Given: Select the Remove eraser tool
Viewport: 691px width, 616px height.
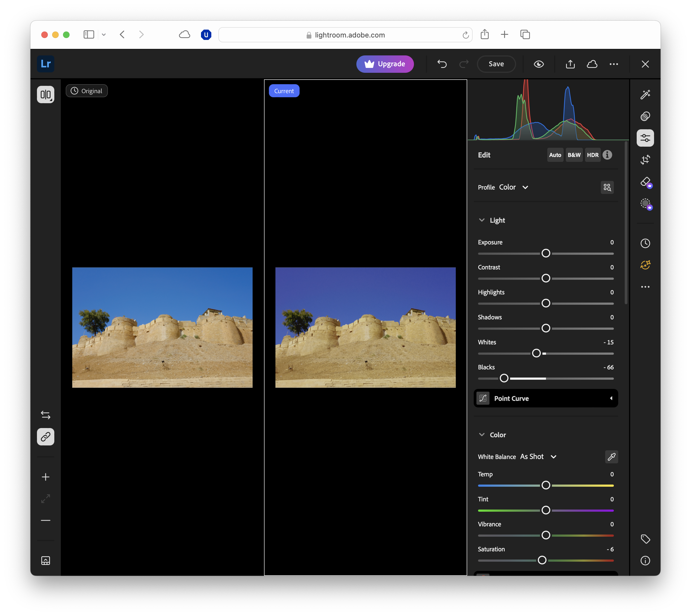Looking at the screenshot, I should point(645,182).
